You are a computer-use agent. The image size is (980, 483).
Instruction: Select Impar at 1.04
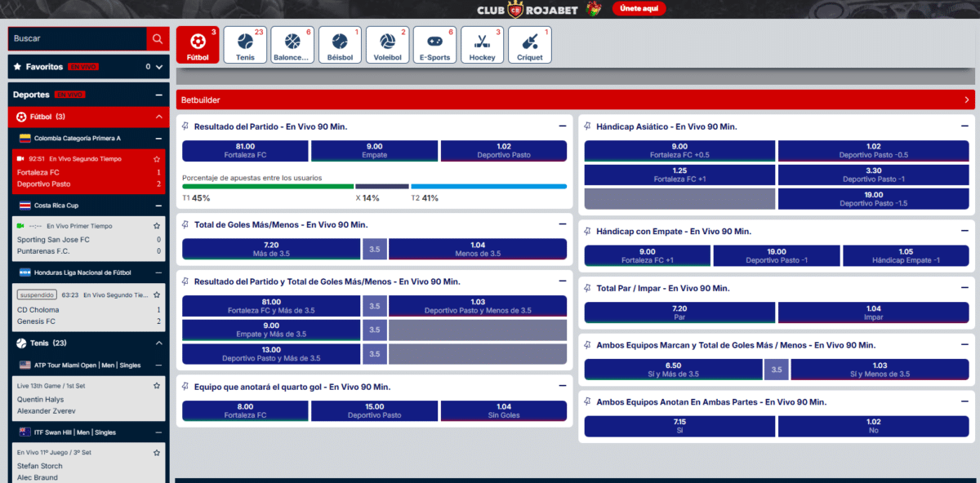coord(873,312)
